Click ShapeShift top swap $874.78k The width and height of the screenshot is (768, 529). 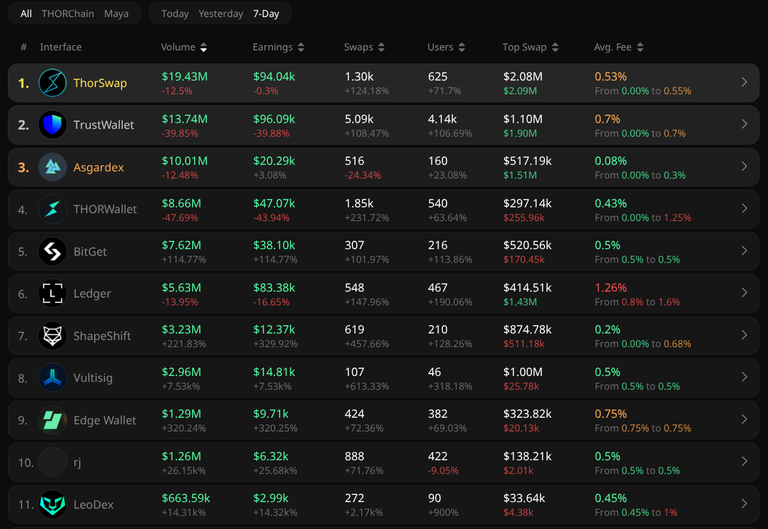tap(528, 330)
